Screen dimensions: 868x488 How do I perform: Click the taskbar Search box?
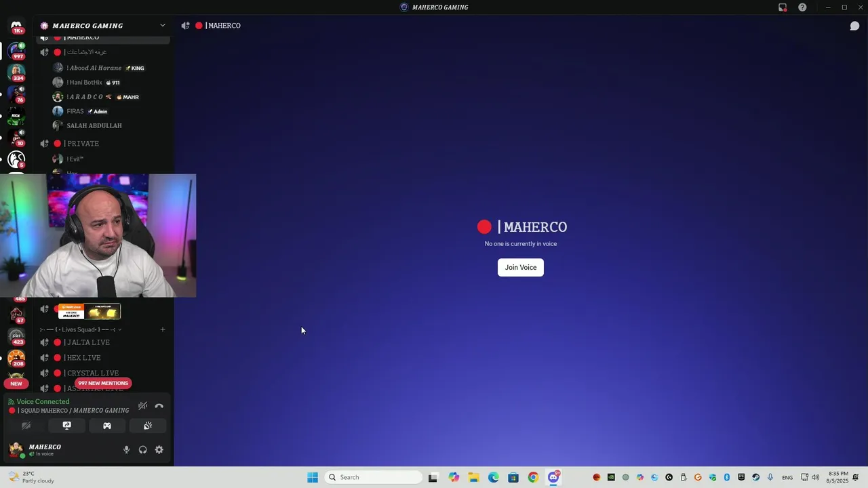coord(374,477)
